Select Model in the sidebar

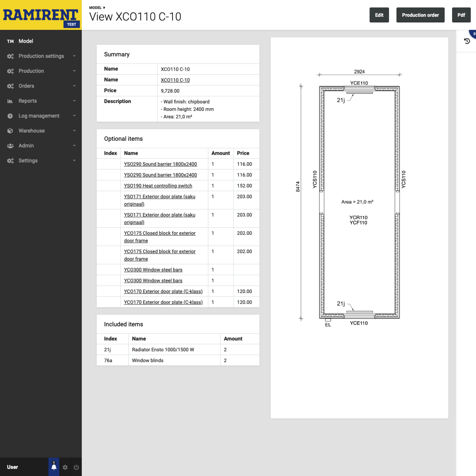point(26,41)
